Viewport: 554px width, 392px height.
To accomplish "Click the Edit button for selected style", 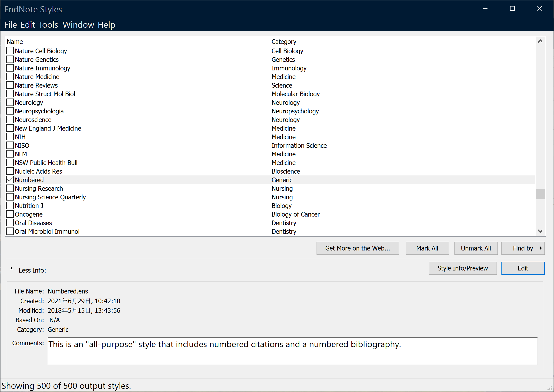I will 523,268.
